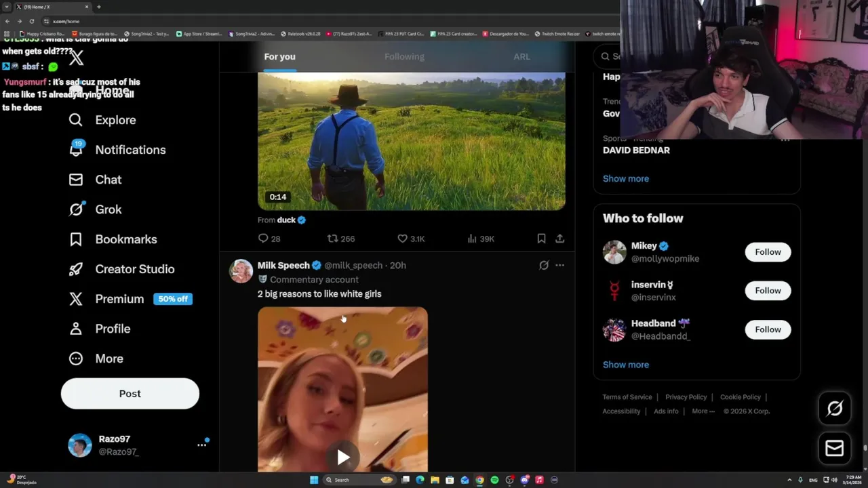Open Creator Studio in the sidebar
Screen dimensions: 868x488
[121, 269]
